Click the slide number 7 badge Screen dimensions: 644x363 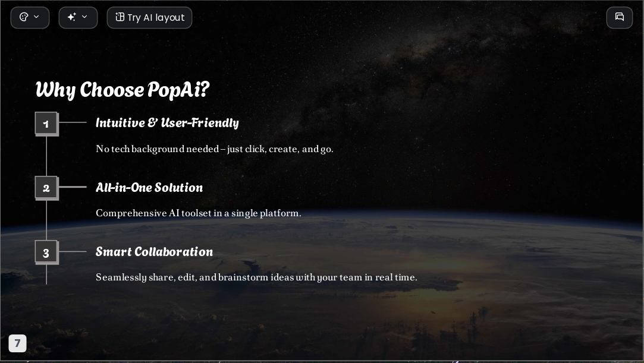(18, 343)
